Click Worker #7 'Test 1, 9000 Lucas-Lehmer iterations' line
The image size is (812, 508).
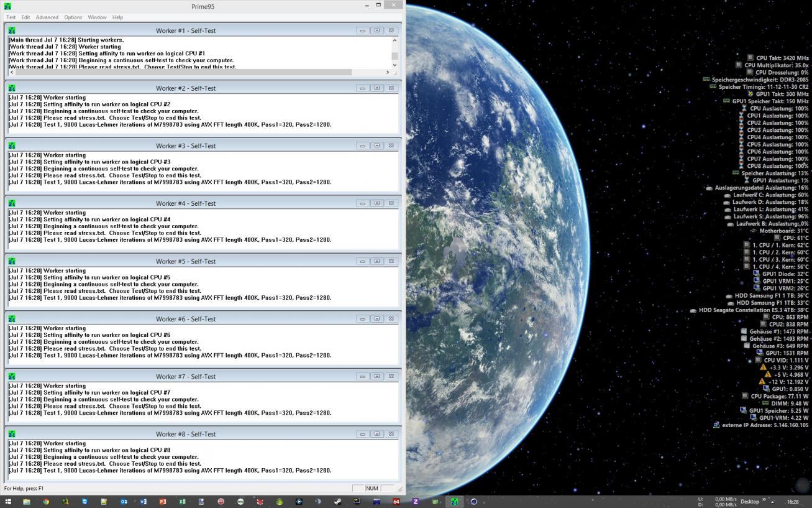170,413
